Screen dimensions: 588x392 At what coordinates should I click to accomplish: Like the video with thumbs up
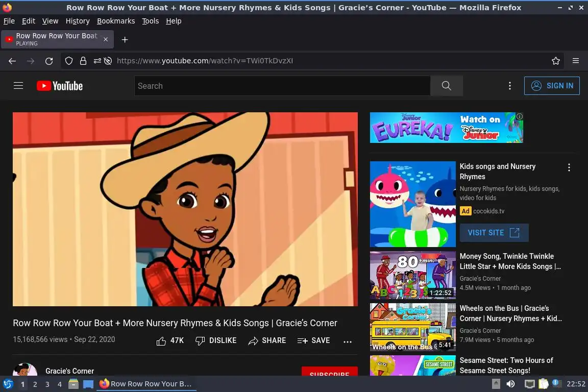pos(169,340)
